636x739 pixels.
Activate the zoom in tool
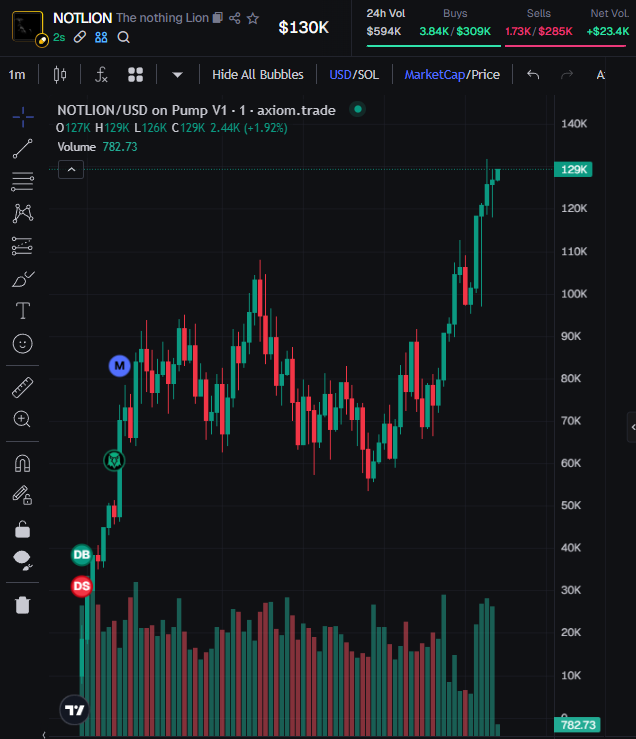tap(23, 419)
